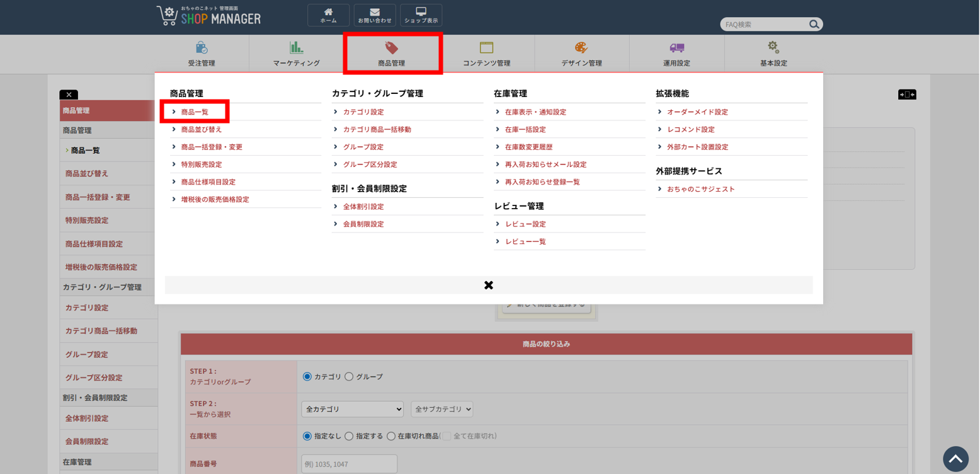The image size is (980, 474).
Task: Click the ショップ表示 monitor icon
Action: 421,12
